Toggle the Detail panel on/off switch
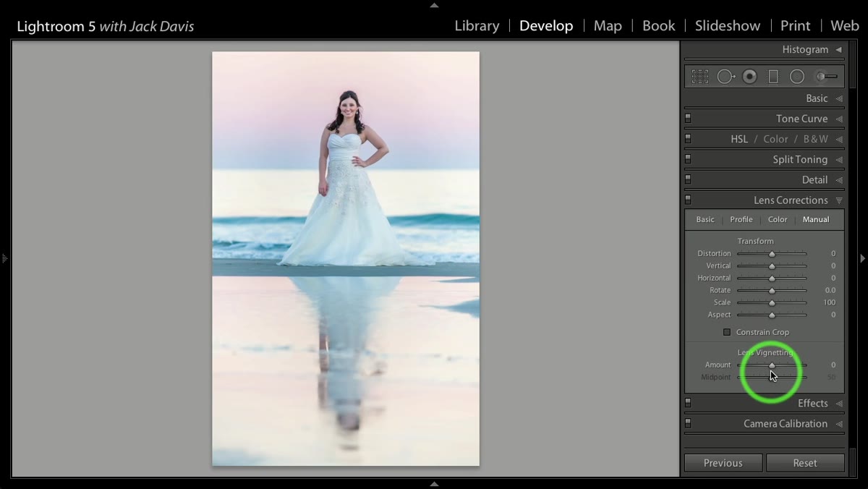This screenshot has width=868, height=489. (688, 179)
